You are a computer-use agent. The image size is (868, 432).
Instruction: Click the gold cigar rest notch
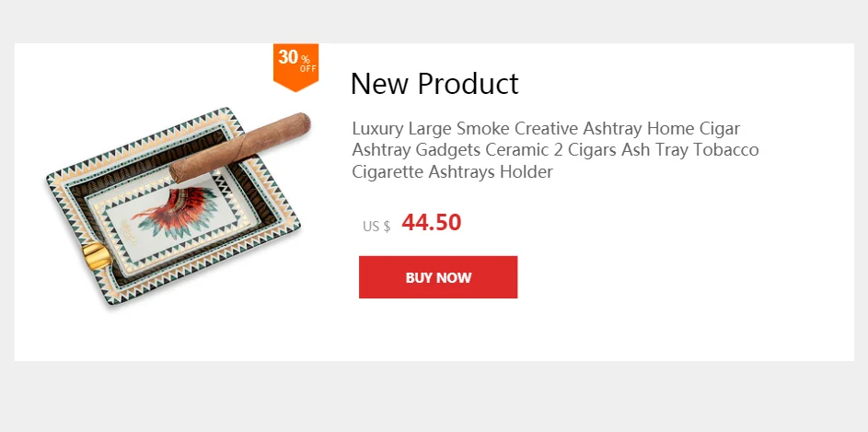(98, 256)
